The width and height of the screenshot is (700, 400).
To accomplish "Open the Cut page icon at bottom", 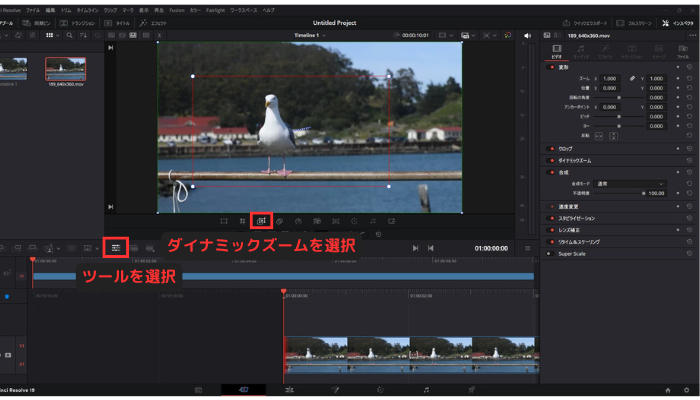I will (244, 390).
